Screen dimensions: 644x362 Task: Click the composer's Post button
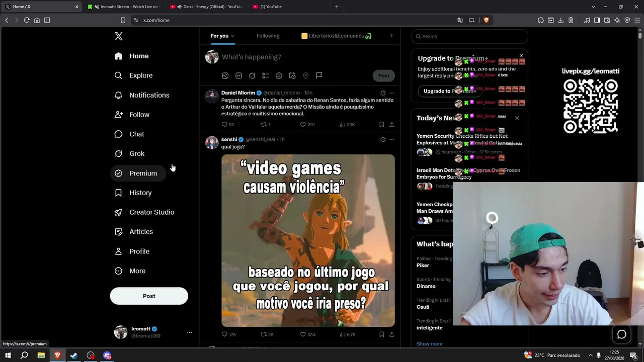384,75
